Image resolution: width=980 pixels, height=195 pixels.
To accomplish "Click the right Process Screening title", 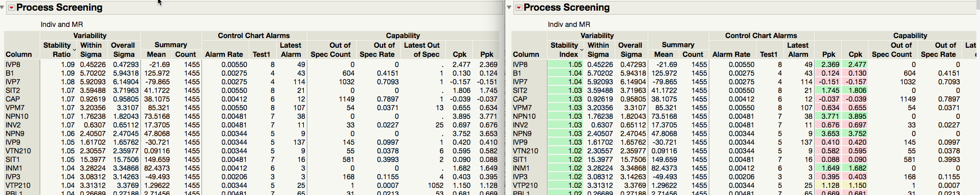I will 567,8.
